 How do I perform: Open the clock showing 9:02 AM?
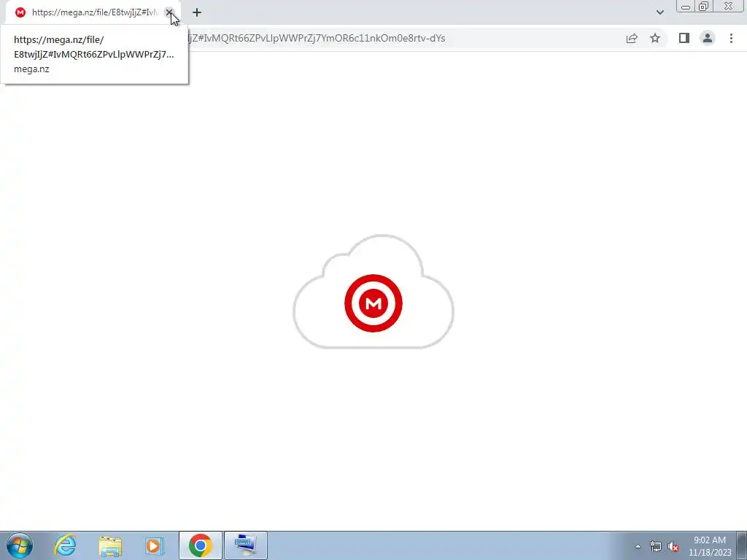tap(710, 546)
